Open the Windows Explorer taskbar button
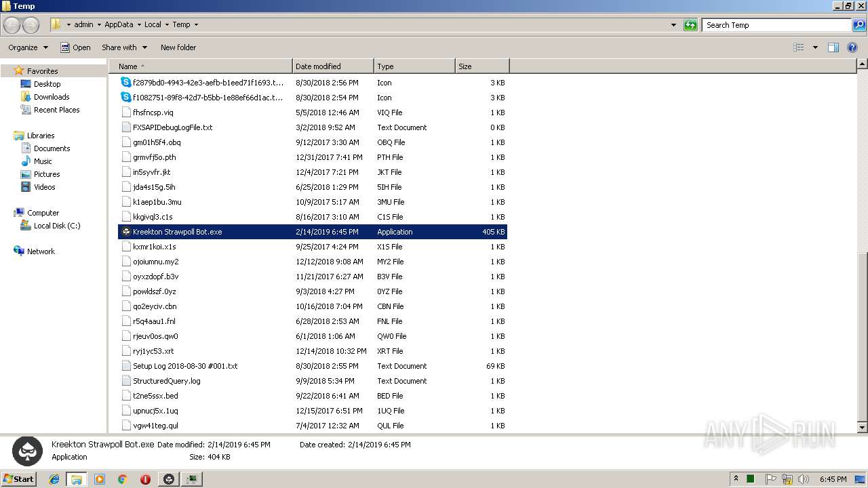Image resolution: width=868 pixels, height=488 pixels. (77, 479)
